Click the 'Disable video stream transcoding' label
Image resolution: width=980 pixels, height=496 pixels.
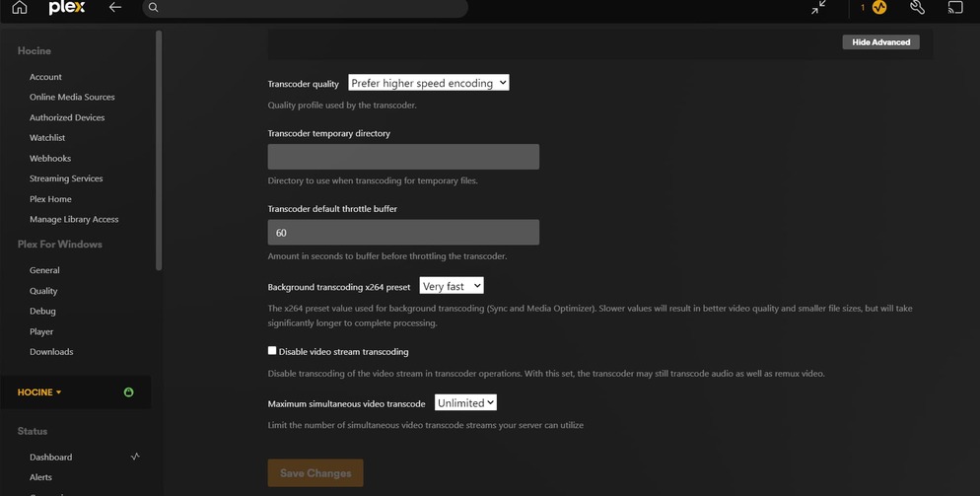click(x=344, y=351)
